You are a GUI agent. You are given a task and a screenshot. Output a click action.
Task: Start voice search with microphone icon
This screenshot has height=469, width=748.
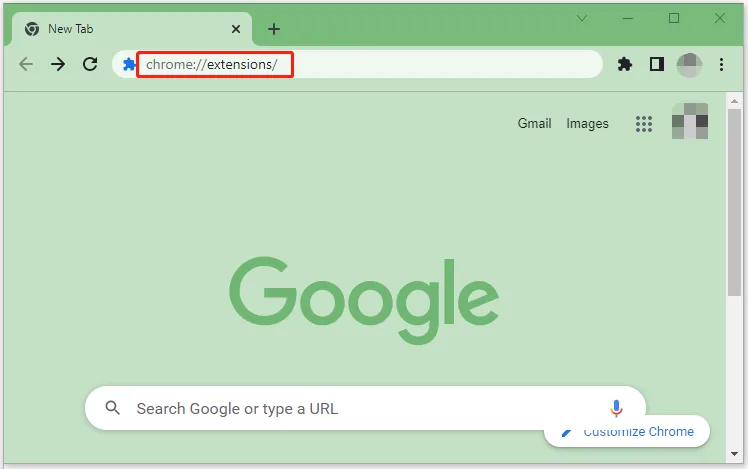pos(616,408)
